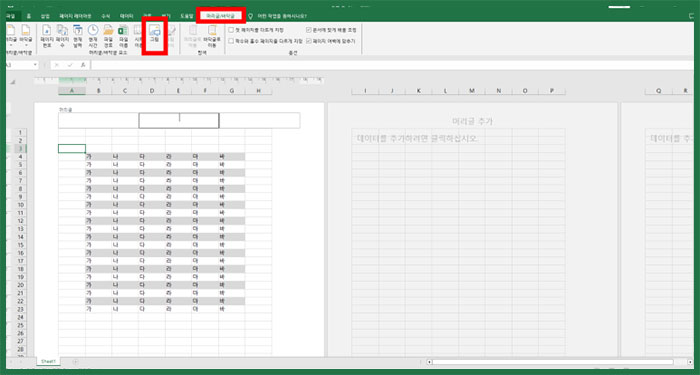
Task: Switch to the Formulas (수식) tab
Action: pyautogui.click(x=106, y=16)
